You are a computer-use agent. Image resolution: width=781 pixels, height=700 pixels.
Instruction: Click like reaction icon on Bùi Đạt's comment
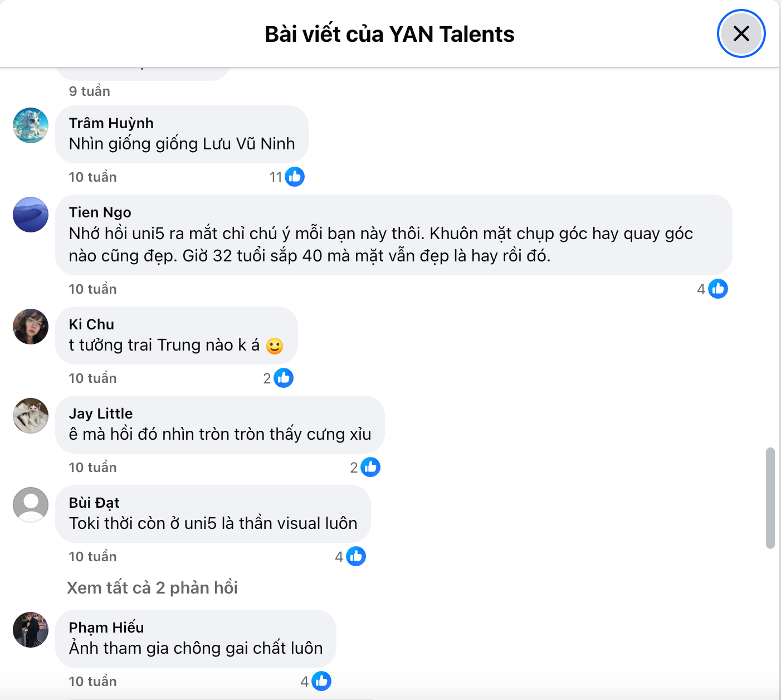356,556
